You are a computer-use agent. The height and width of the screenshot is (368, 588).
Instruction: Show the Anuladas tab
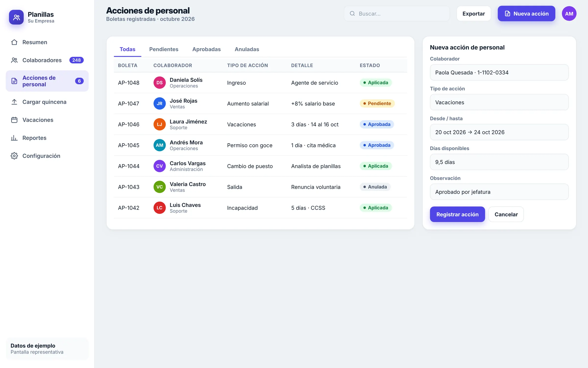coord(247,49)
